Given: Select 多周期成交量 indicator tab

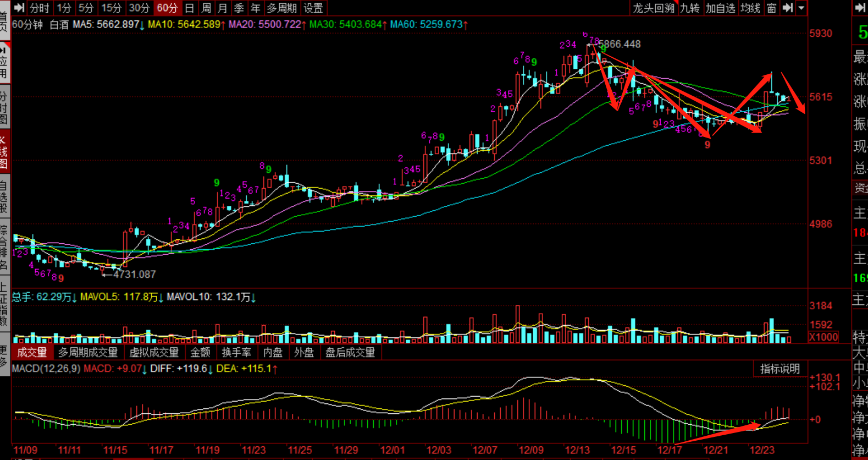Looking at the screenshot, I should (x=88, y=352).
